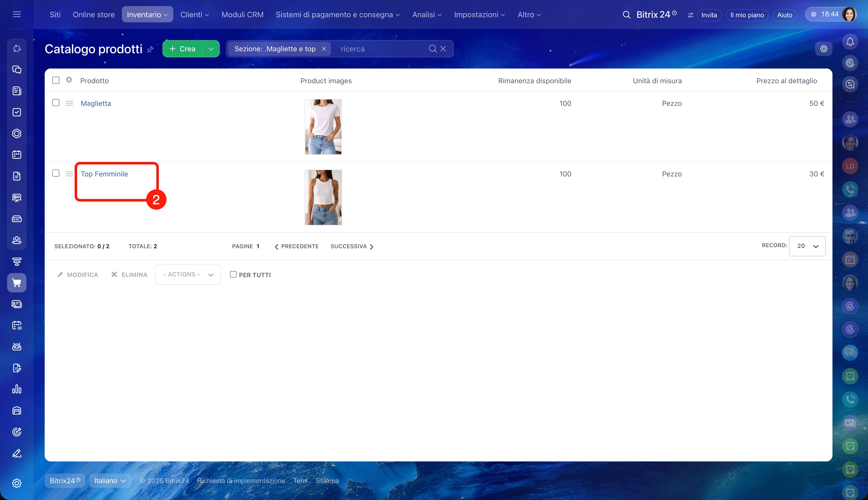Click the grid column settings gear
The image size is (868, 500).
coord(69,80)
